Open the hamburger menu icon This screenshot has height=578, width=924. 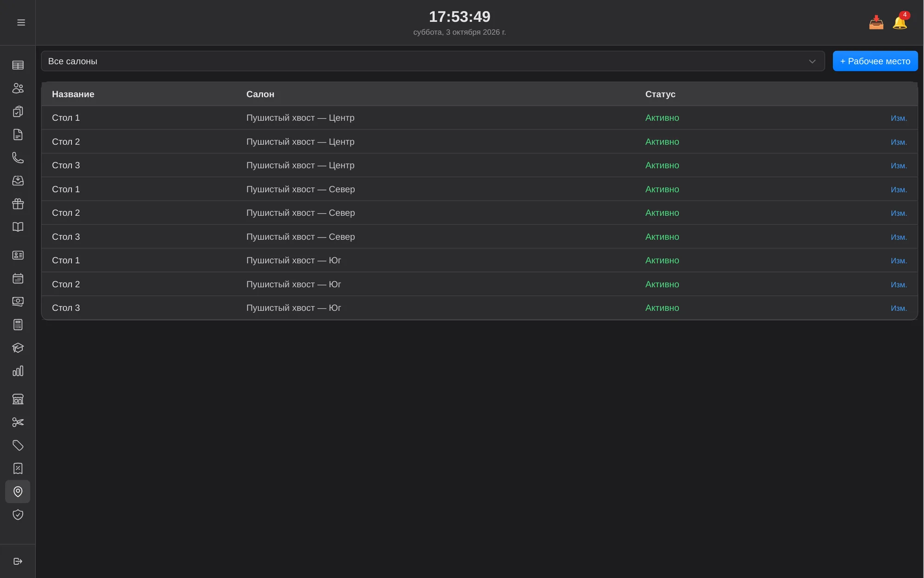pos(21,22)
